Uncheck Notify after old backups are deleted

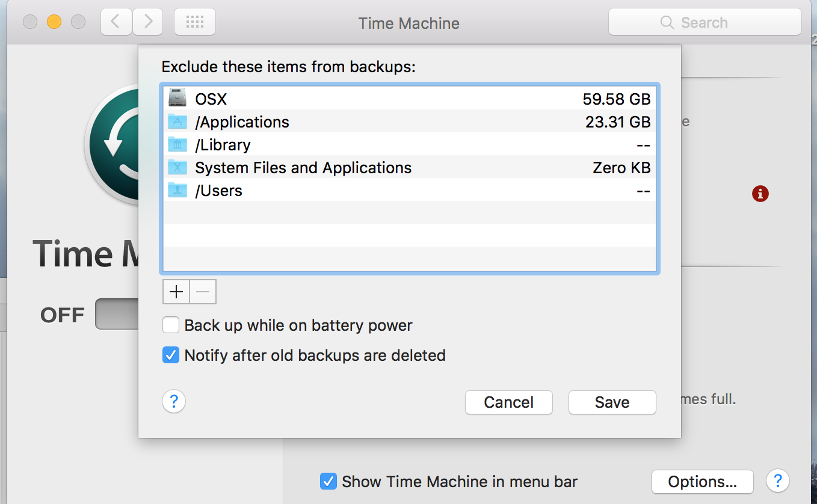click(x=171, y=355)
